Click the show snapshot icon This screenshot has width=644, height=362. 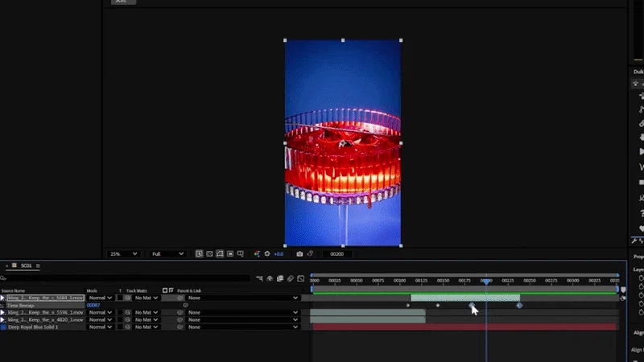[310, 253]
